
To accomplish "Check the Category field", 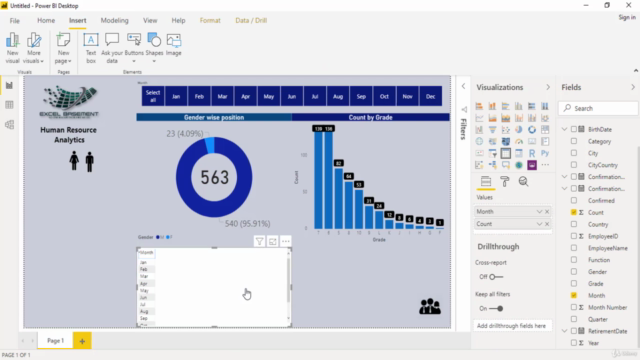I will pos(574,141).
